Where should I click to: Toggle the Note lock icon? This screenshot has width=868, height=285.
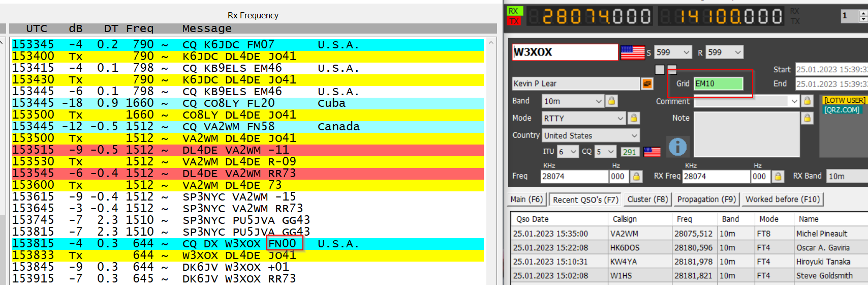tap(807, 118)
